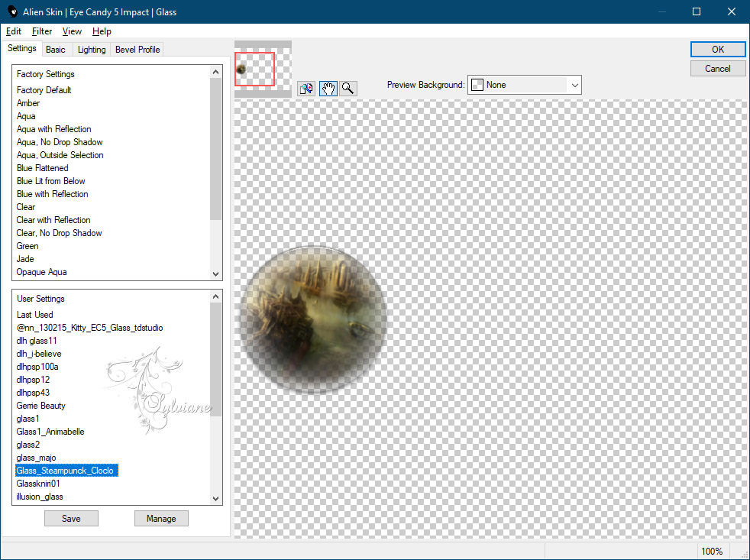This screenshot has width=750, height=560.
Task: Select the Green preset
Action: (27, 245)
